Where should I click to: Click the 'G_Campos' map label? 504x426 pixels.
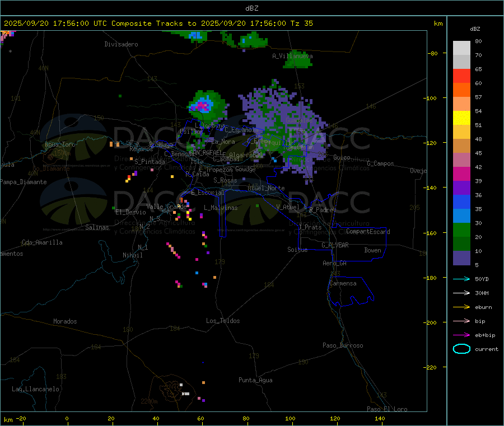tap(380, 163)
